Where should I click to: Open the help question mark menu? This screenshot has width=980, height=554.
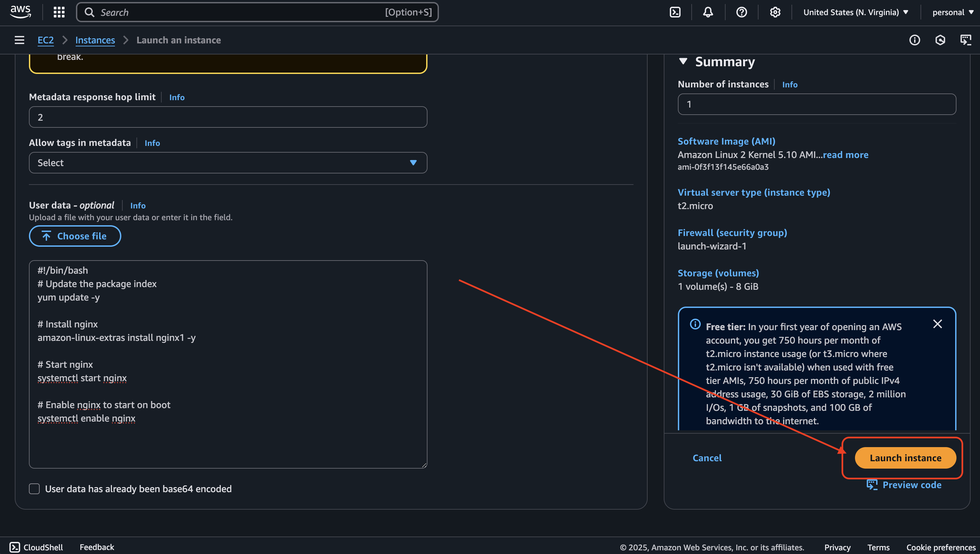point(741,12)
